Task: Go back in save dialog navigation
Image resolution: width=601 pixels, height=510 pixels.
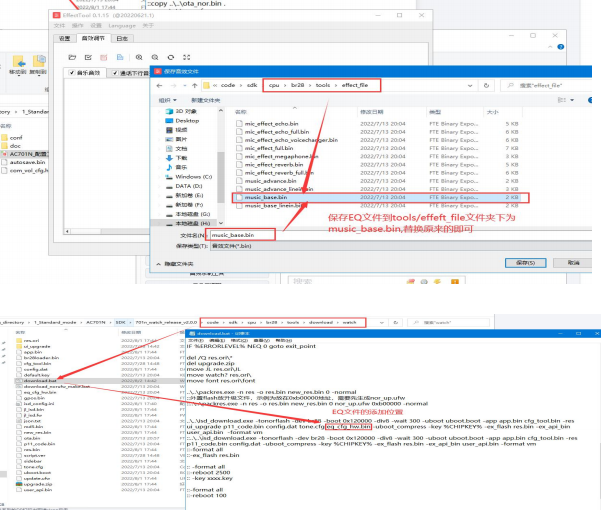Action: coord(159,85)
